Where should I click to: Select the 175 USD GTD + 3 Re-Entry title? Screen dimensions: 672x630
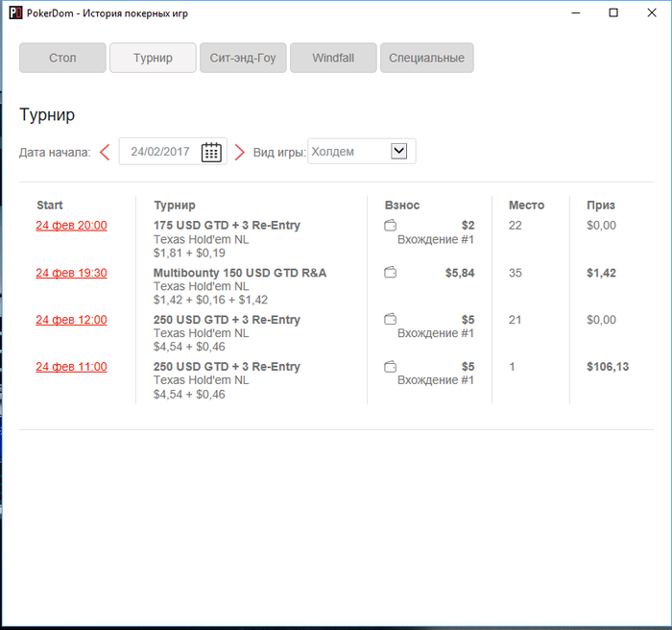[227, 225]
